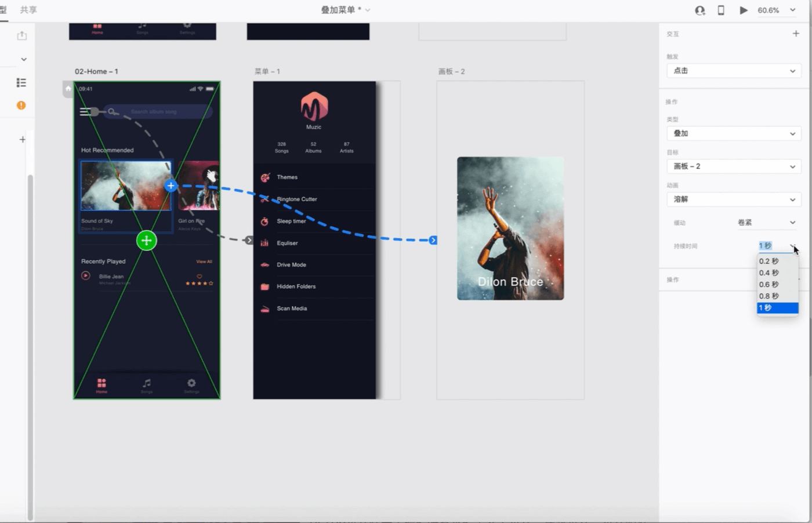This screenshot has height=523, width=812.
Task: Click the gray arrow endpoint on 菜单 – 1
Action: pyautogui.click(x=249, y=240)
